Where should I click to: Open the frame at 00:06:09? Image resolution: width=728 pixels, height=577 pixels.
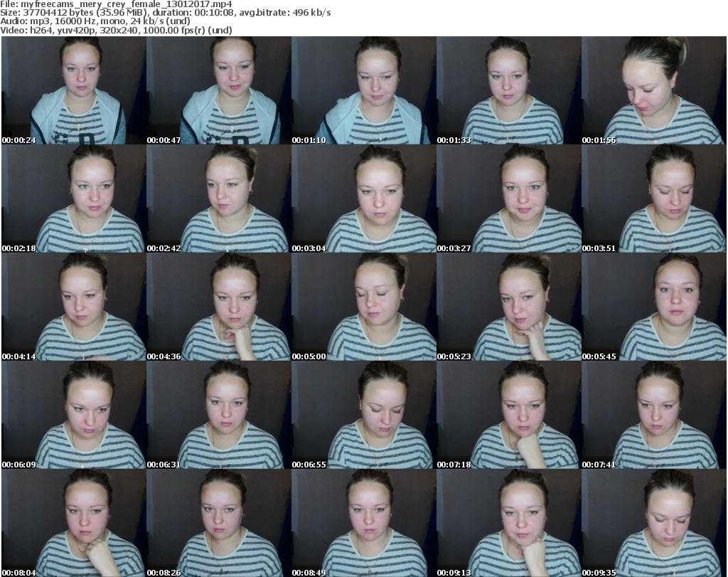click(x=74, y=415)
